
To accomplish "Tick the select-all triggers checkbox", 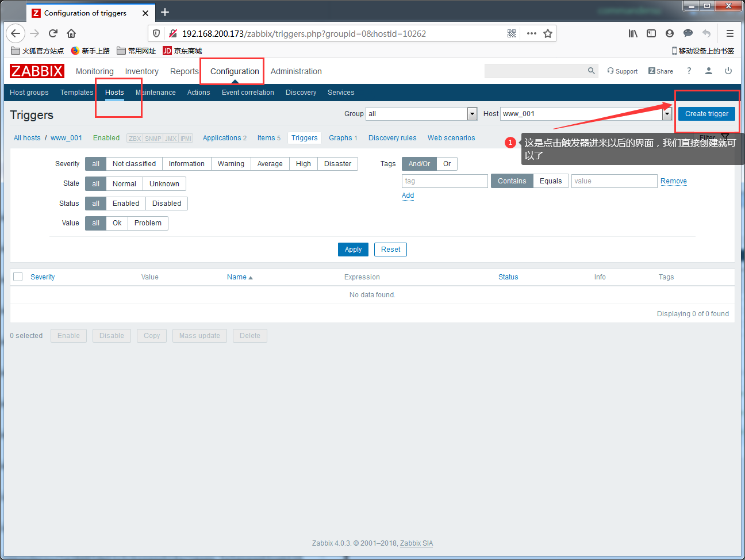I will tap(18, 277).
